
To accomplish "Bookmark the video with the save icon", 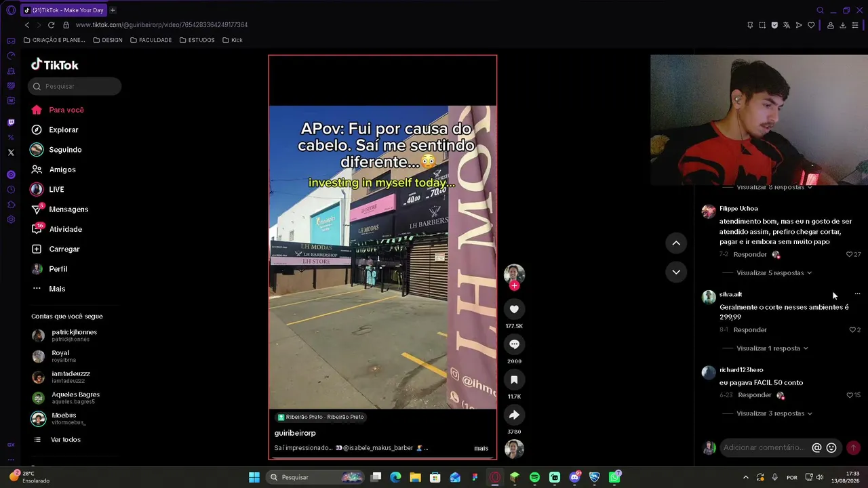I will pos(514,380).
